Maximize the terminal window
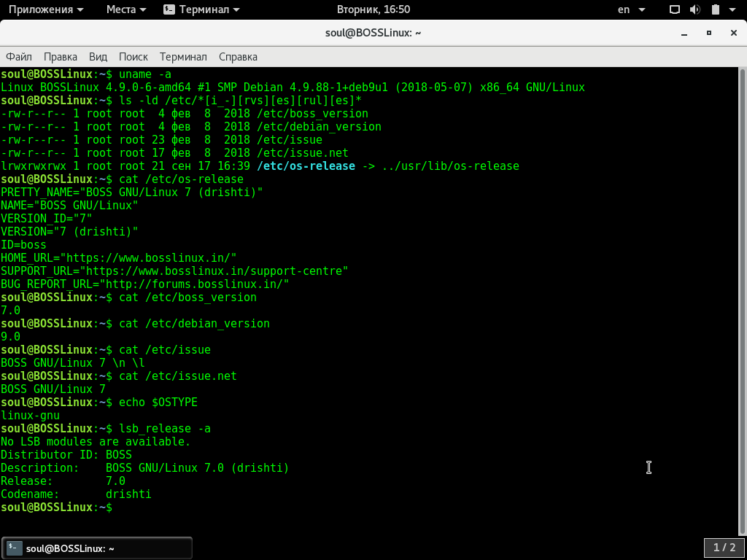The height and width of the screenshot is (560, 747). pyautogui.click(x=709, y=33)
